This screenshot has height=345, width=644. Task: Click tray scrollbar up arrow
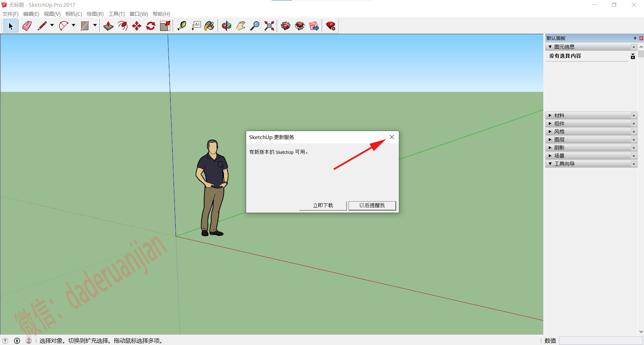[x=641, y=47]
